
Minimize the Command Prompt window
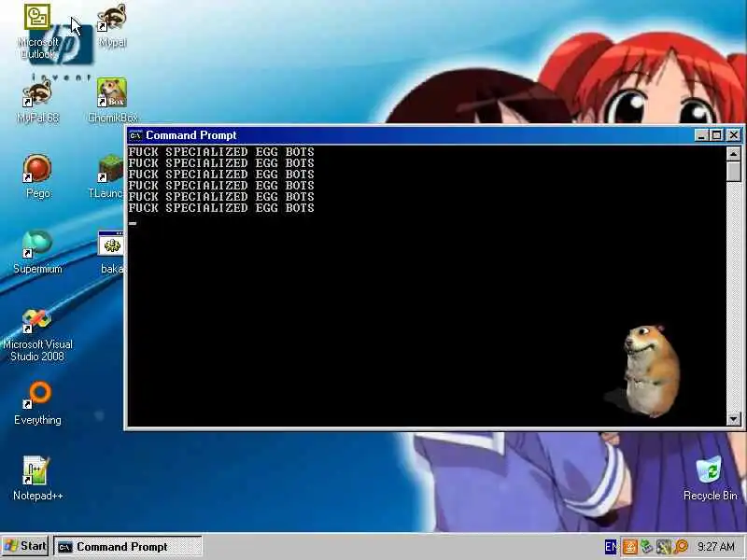(x=701, y=135)
